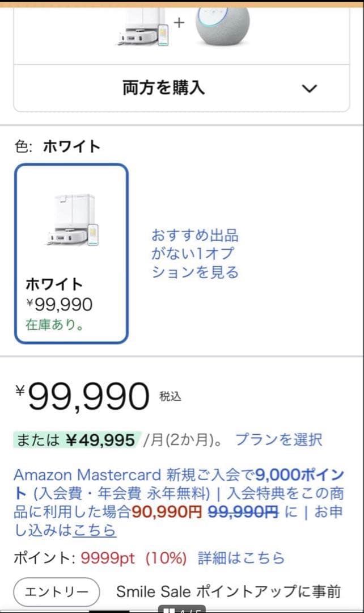Expand the 両方を購入 section chevron
This screenshot has height=613, width=364.
[310, 89]
